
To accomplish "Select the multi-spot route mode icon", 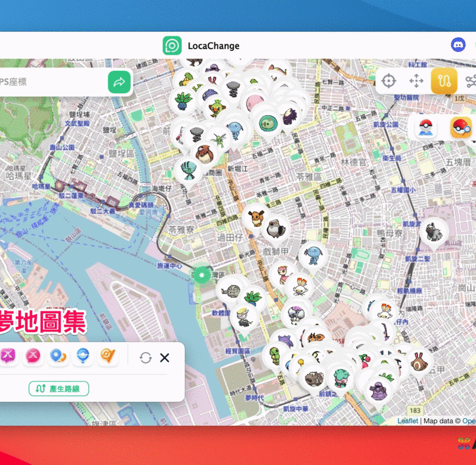I will pyautogui.click(x=471, y=82).
